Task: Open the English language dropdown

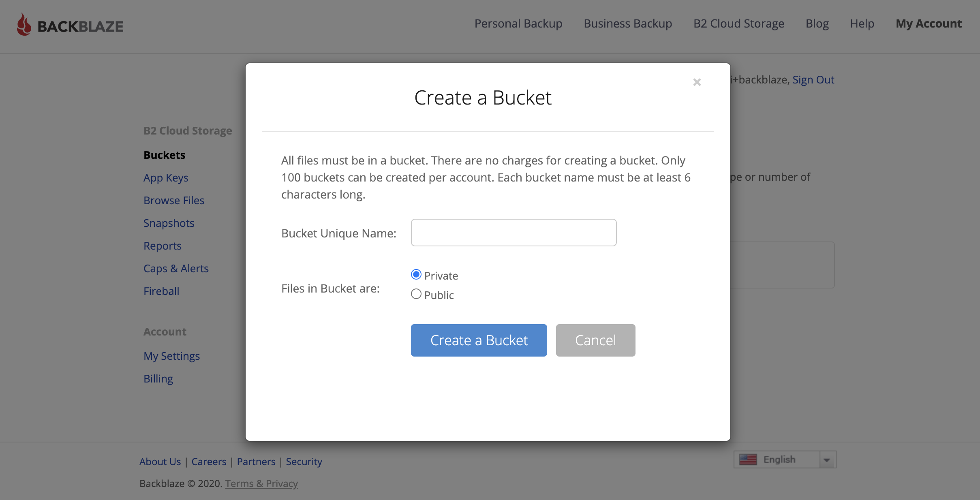Action: click(x=827, y=459)
